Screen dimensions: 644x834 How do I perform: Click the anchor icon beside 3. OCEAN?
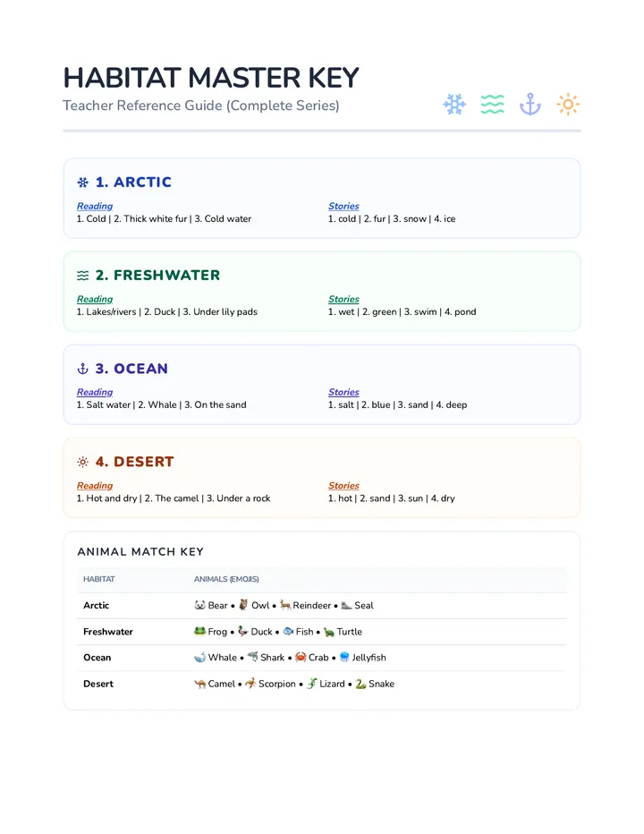(83, 369)
